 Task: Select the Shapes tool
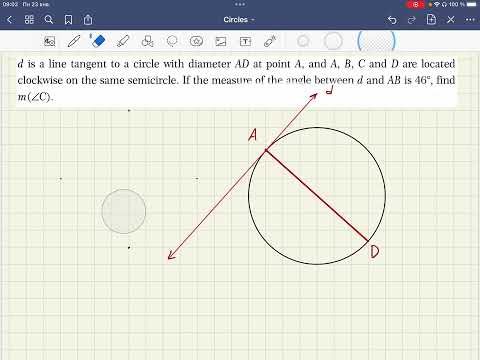pos(147,41)
